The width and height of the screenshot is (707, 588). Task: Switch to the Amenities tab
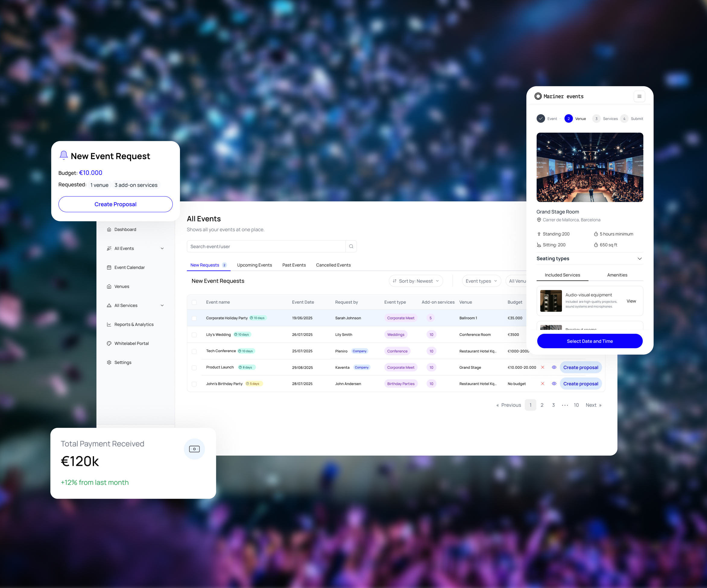(617, 275)
